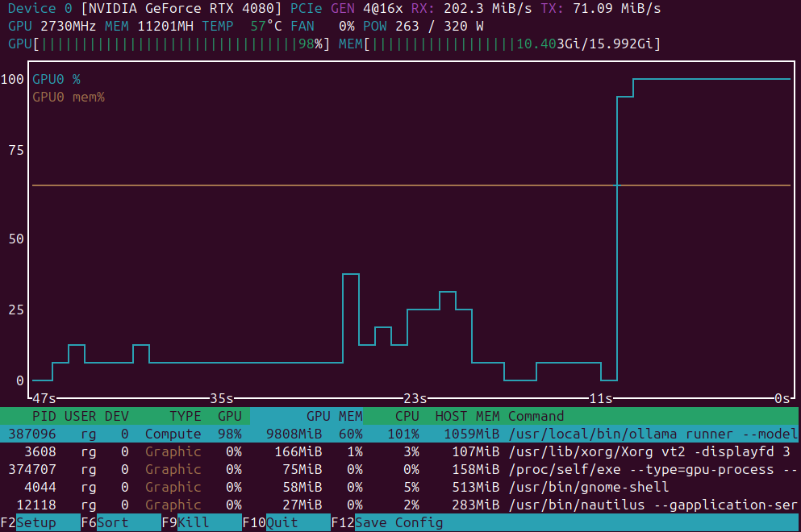This screenshot has height=532, width=801.
Task: Select the Command column header
Action: click(536, 416)
